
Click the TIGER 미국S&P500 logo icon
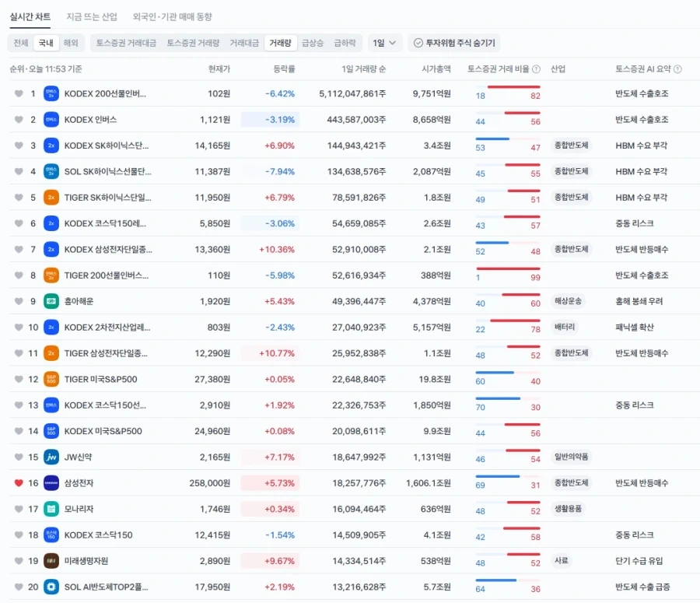[51, 379]
